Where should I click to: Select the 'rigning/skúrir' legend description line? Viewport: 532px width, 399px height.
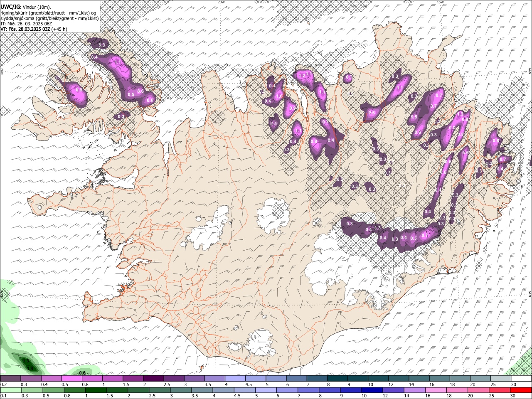click(x=48, y=13)
